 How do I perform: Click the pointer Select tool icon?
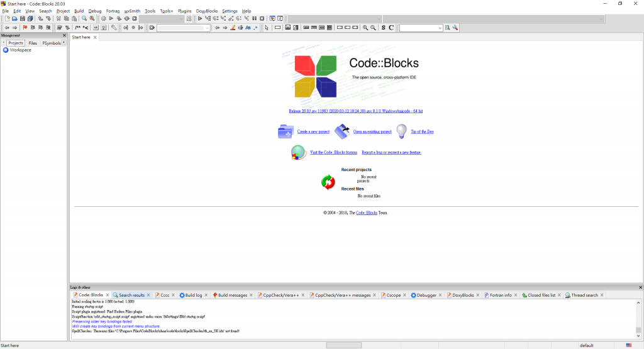[x=267, y=28]
